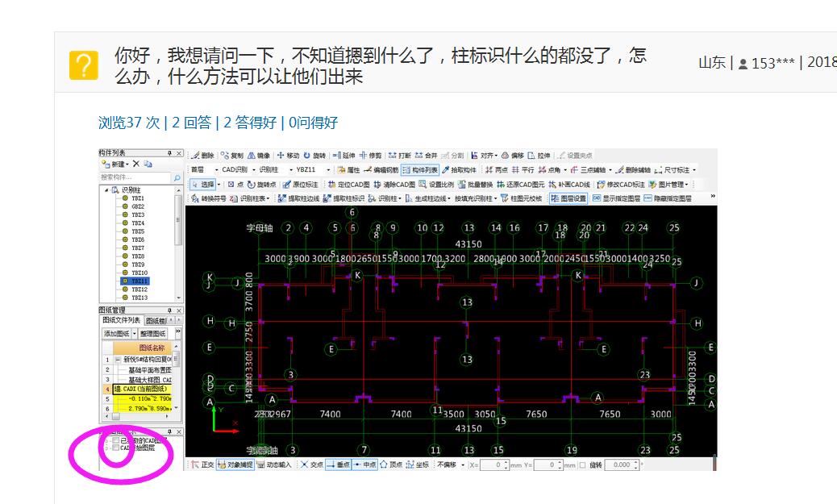Click the search magnifier in 构件列表
Viewport: 837px width, 504px height.
pyautogui.click(x=177, y=177)
